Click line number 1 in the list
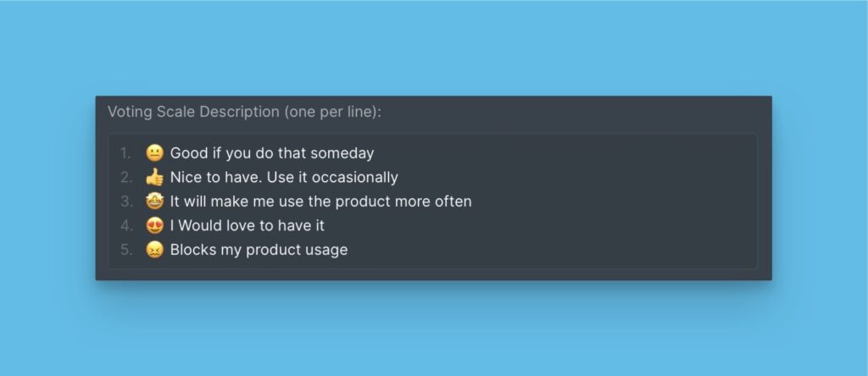This screenshot has width=868, height=376. tap(125, 153)
